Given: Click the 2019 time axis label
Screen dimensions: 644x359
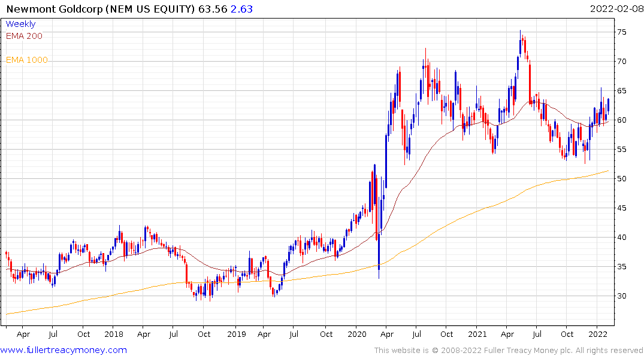Looking at the screenshot, I should coord(237,334).
